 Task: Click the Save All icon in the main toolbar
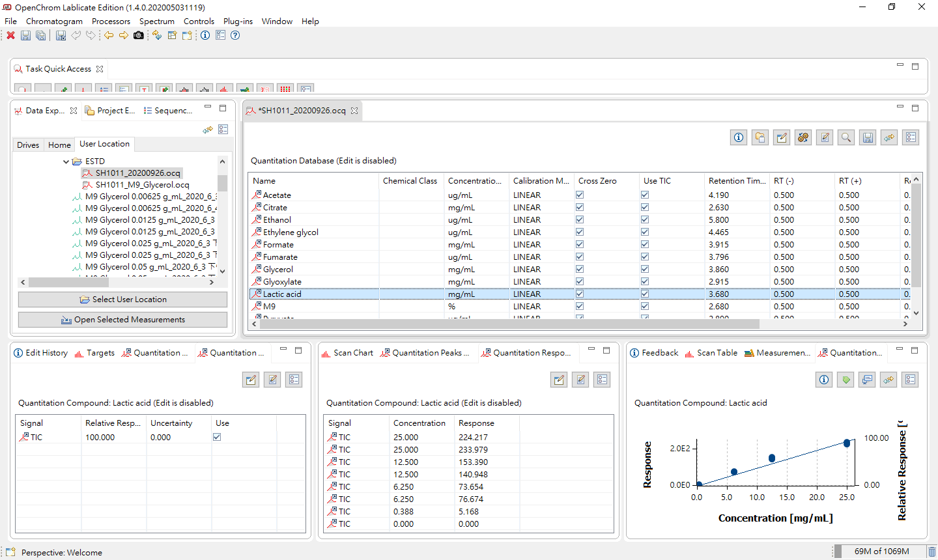point(40,35)
